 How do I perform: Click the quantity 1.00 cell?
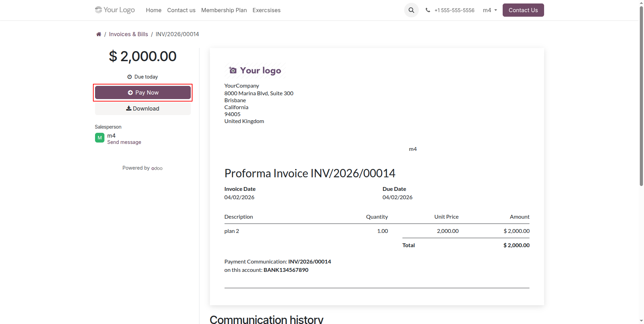pos(383,231)
